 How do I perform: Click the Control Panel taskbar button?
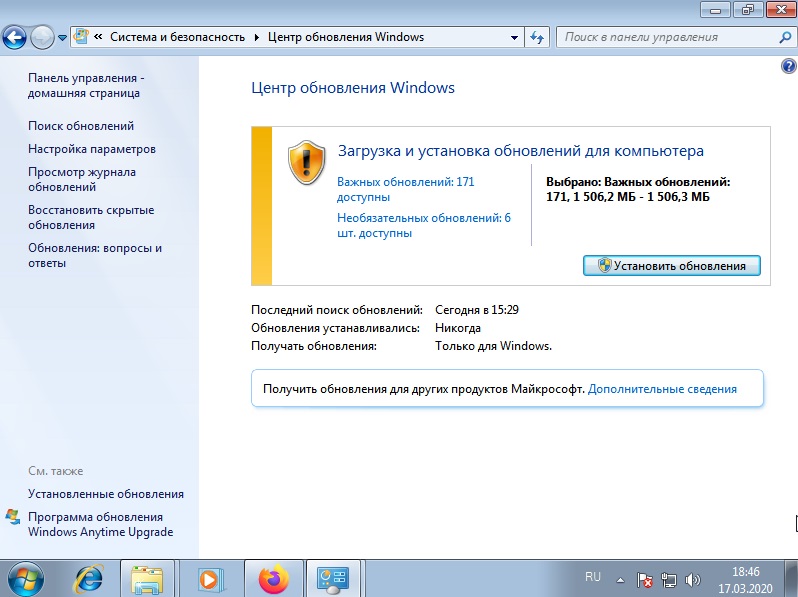pos(333,579)
